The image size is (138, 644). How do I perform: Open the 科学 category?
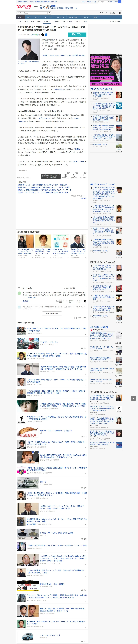coord(71,21)
